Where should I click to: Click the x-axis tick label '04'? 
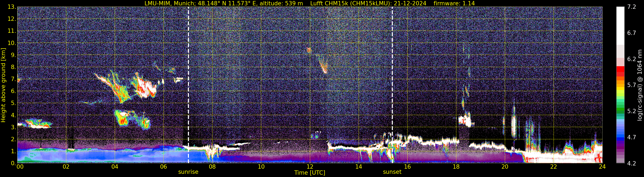point(115,167)
